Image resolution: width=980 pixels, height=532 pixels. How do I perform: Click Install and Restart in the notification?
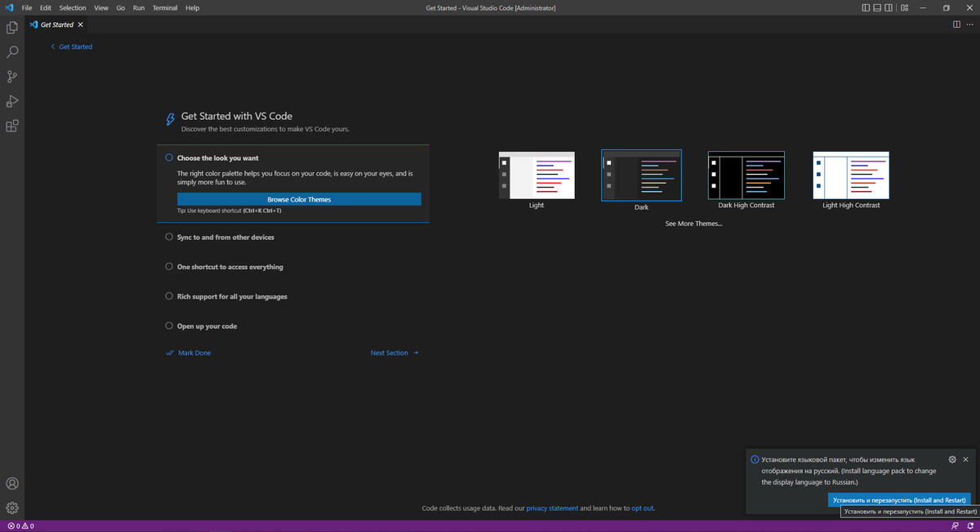(899, 499)
